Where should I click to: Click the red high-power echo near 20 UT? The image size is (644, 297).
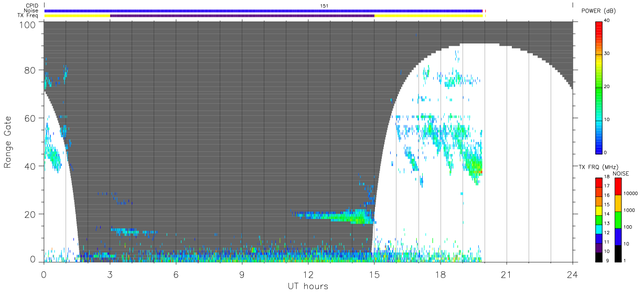(481, 172)
